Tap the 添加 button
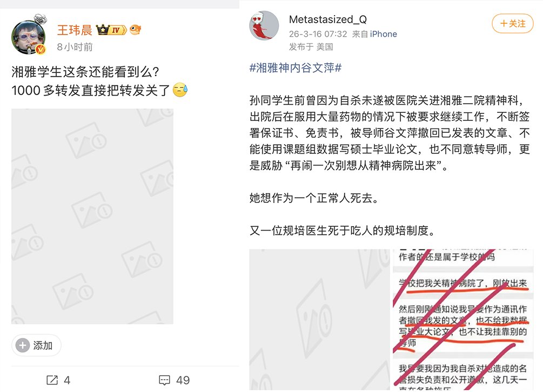This screenshot has width=543, height=392. tap(36, 345)
